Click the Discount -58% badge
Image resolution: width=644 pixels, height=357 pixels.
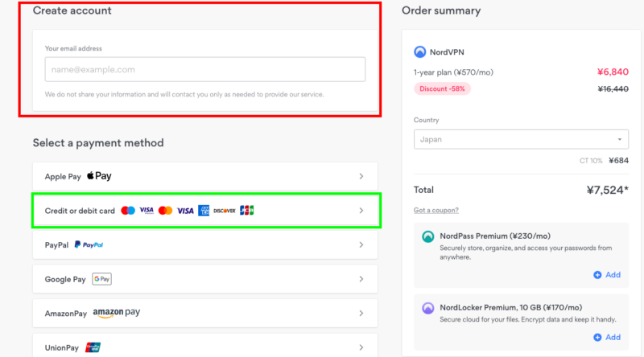click(442, 88)
